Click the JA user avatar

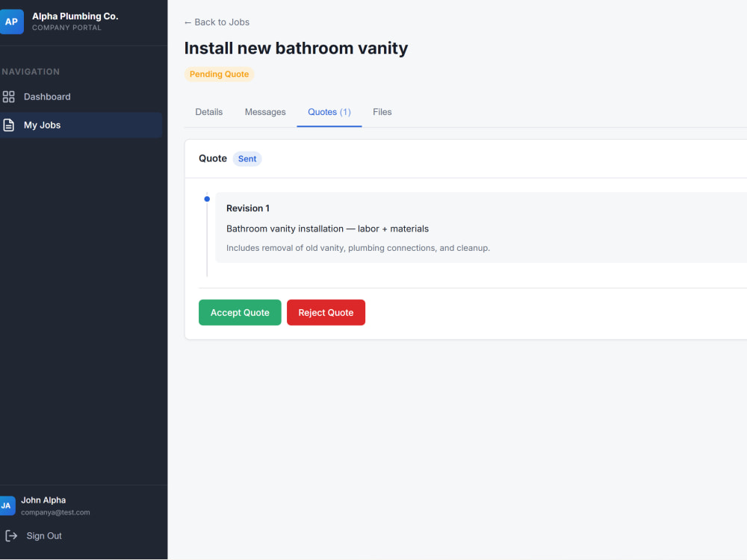(7, 505)
